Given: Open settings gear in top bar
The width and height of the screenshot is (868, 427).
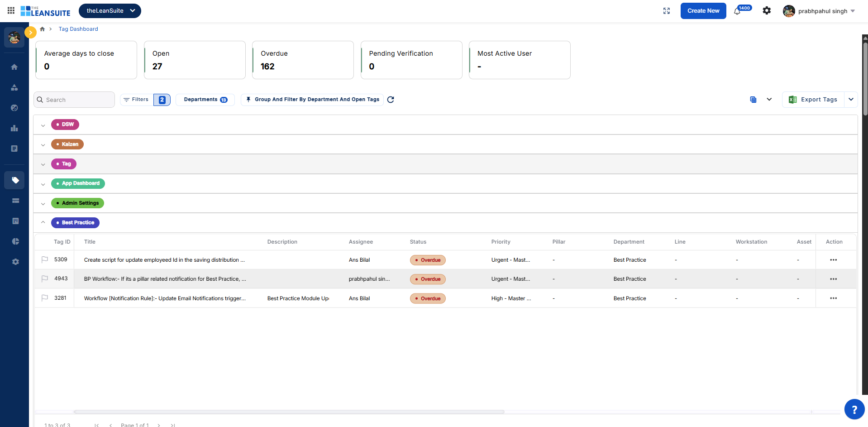Looking at the screenshot, I should 767,10.
